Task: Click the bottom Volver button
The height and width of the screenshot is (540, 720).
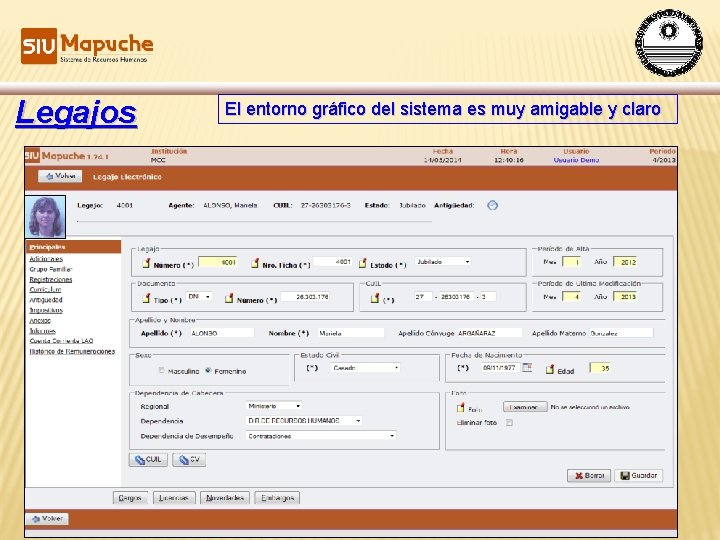Action: click(x=47, y=519)
